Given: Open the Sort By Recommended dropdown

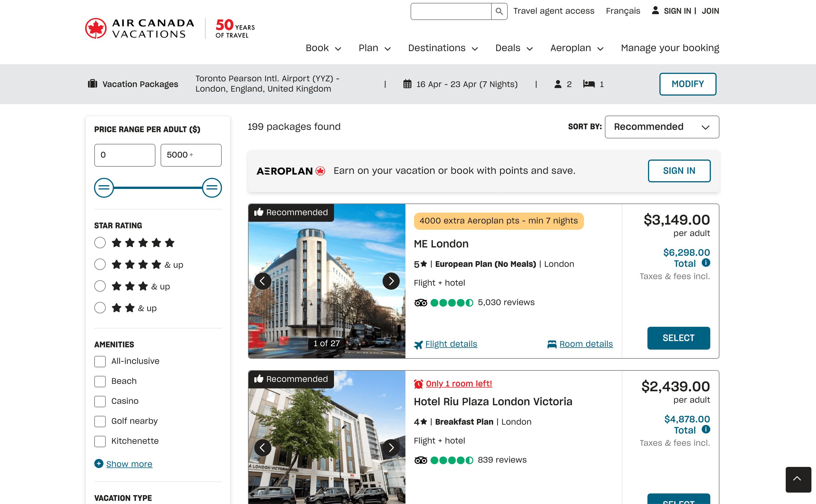Looking at the screenshot, I should click(661, 127).
